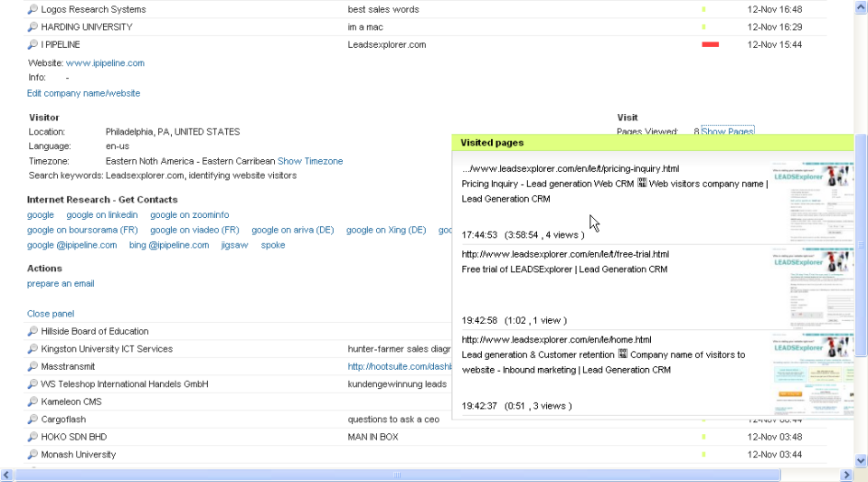Click green interest bar in HOKO SDN BHD row
This screenshot has height=482, width=868.
pos(704,437)
